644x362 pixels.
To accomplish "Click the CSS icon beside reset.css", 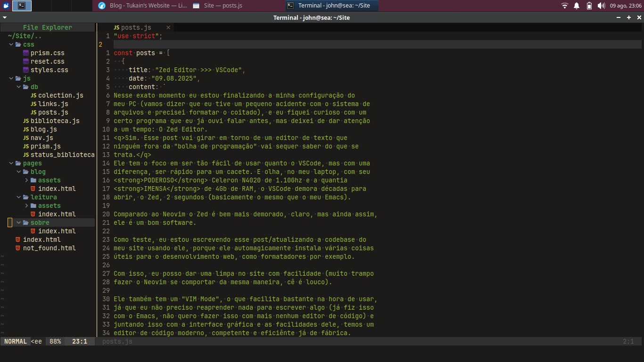I will tap(26, 61).
